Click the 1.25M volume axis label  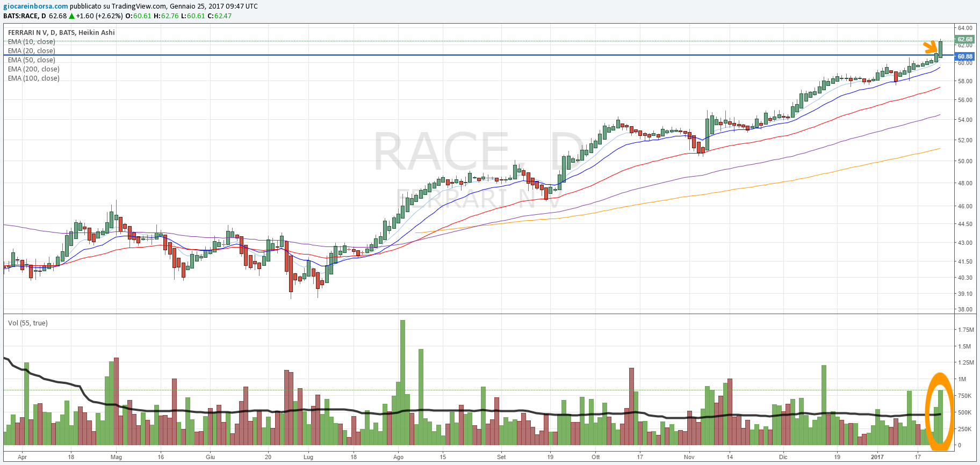click(965, 364)
